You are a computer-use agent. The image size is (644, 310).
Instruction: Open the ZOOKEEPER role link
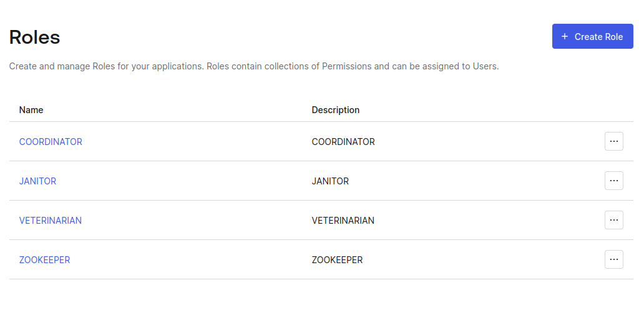tap(44, 260)
